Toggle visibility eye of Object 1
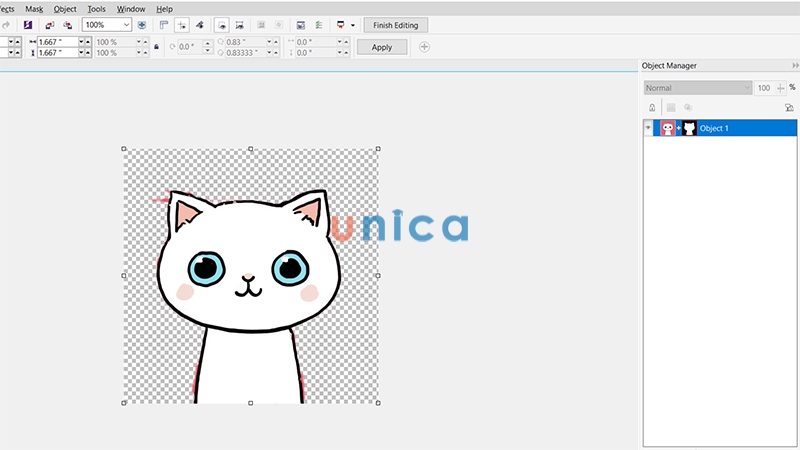 (x=648, y=128)
